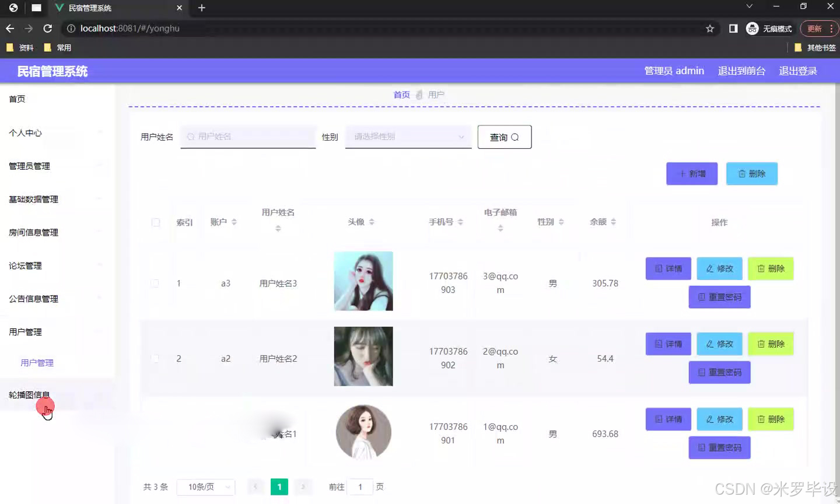Image resolution: width=840 pixels, height=504 pixels.
Task: Click the plus icon on the 新增 button
Action: (683, 173)
